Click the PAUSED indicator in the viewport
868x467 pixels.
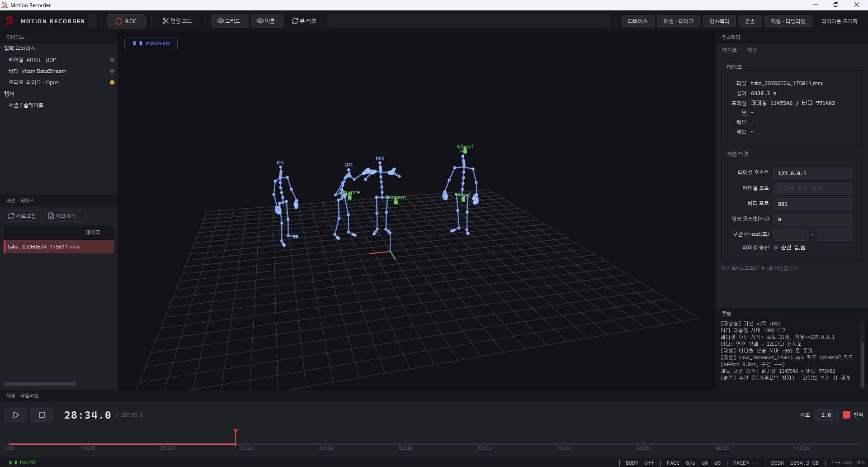tap(151, 43)
